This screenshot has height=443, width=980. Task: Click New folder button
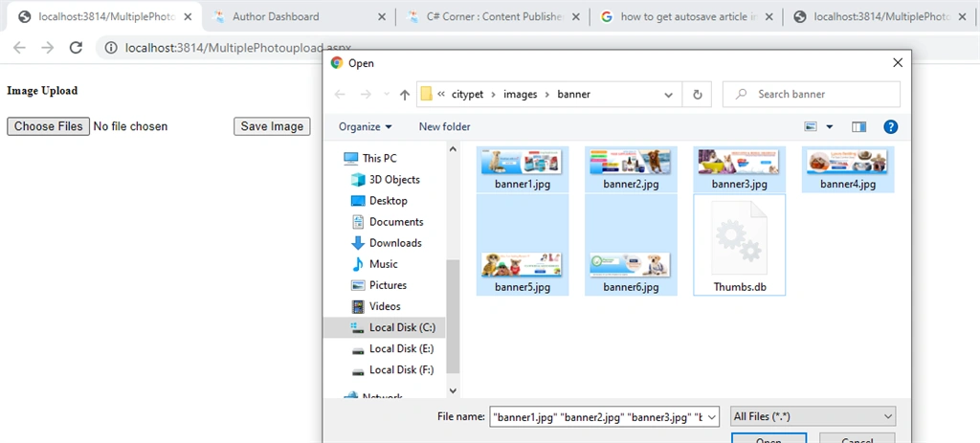click(x=444, y=127)
